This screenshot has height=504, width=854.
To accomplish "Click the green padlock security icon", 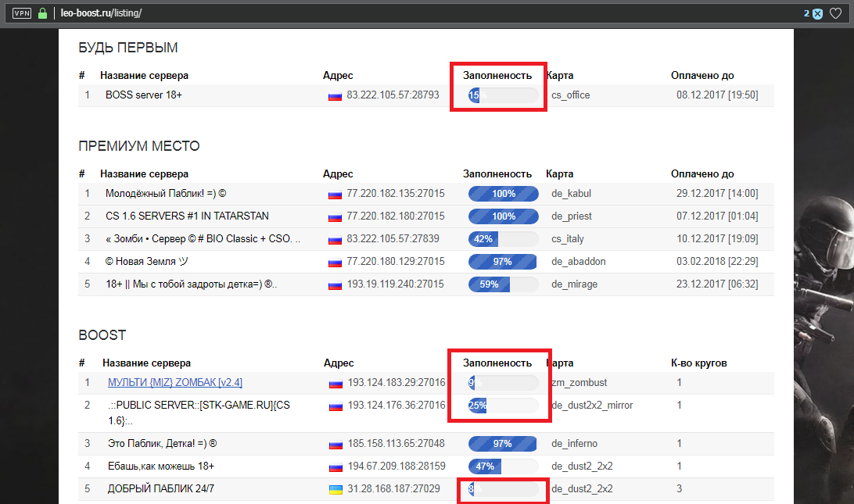I will click(x=42, y=13).
